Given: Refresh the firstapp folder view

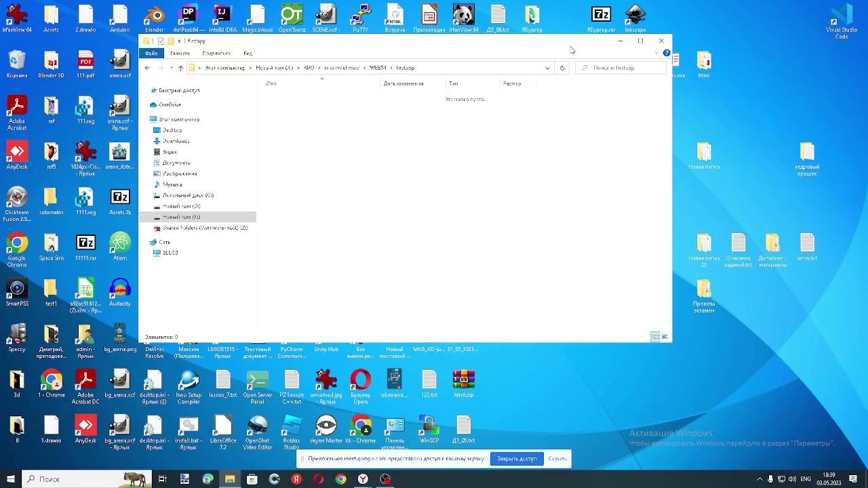Looking at the screenshot, I should (562, 68).
